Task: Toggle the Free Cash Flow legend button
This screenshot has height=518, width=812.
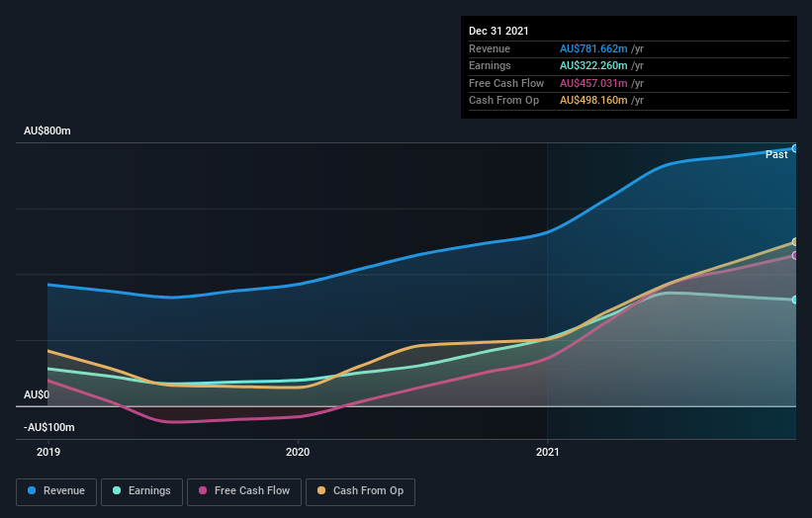Action: click(x=244, y=491)
